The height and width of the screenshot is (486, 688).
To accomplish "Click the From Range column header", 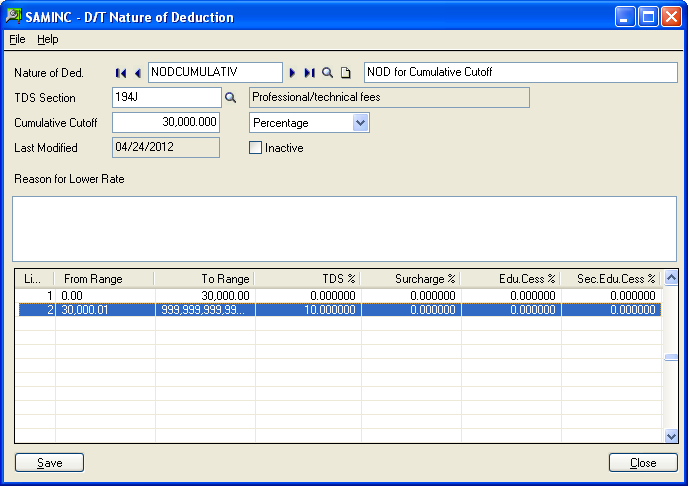I will [x=104, y=279].
